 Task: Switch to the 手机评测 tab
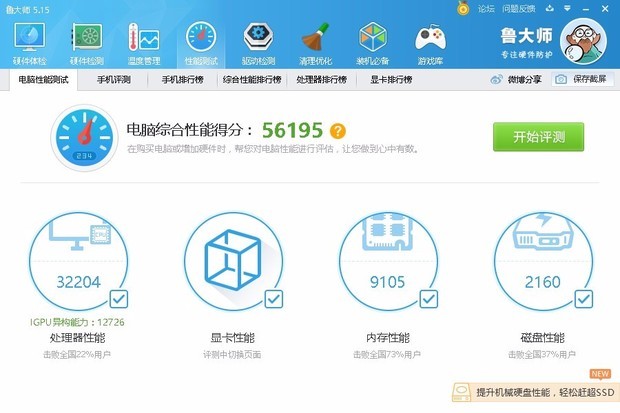click(114, 80)
